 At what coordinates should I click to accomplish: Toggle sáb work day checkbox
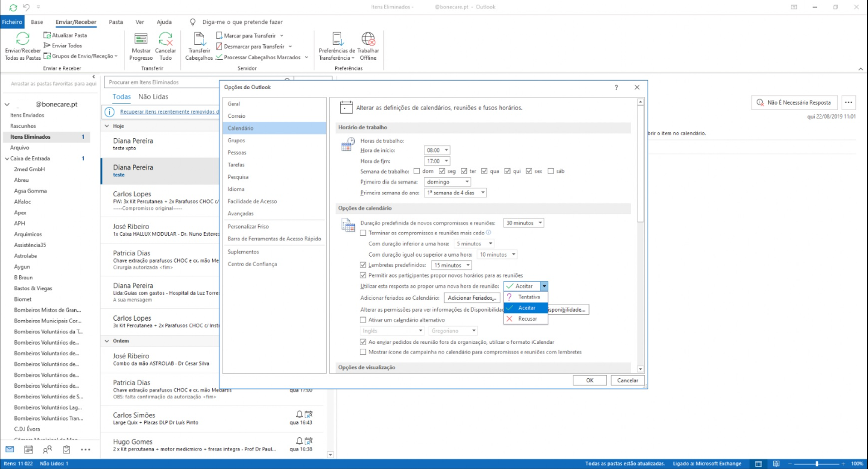coord(551,171)
